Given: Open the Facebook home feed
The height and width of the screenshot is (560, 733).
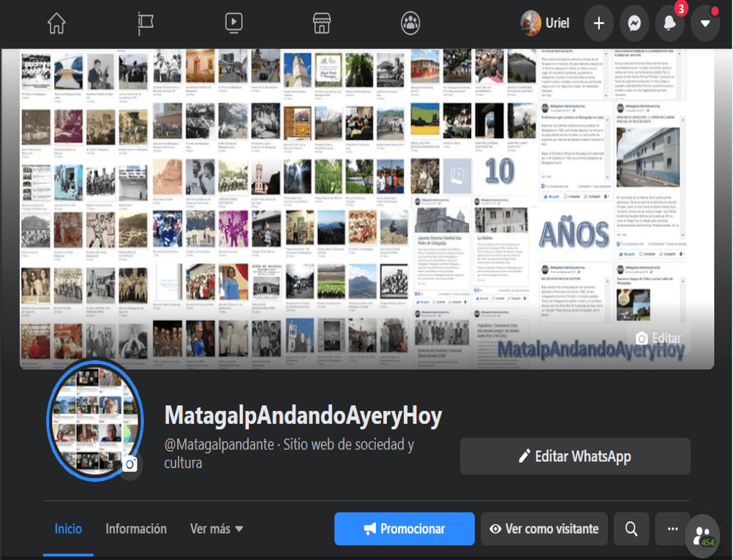Looking at the screenshot, I should click(x=58, y=23).
